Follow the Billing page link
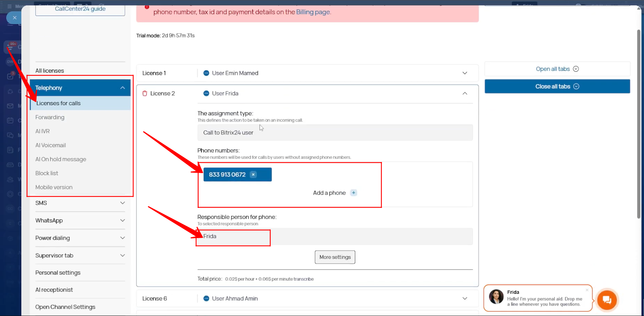Viewport: 644px width, 316px height. (x=313, y=12)
